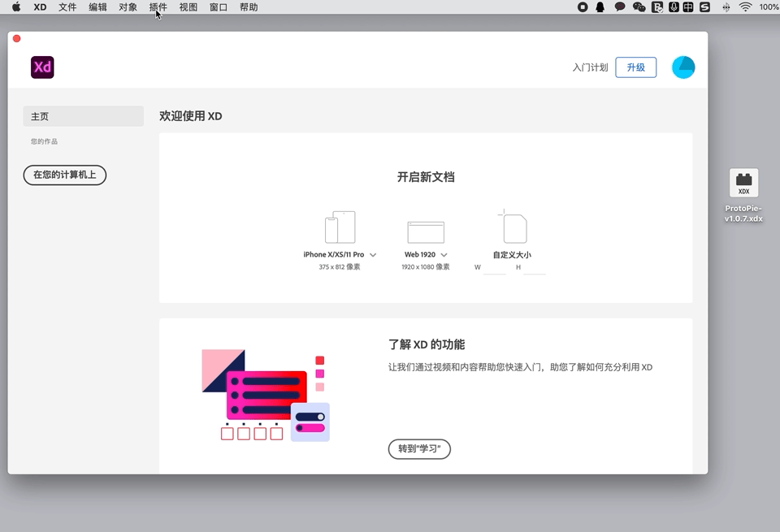Expand the iPhone X/XS/11 Pro size dropdown
Screen dimensions: 780x532
coord(373,254)
